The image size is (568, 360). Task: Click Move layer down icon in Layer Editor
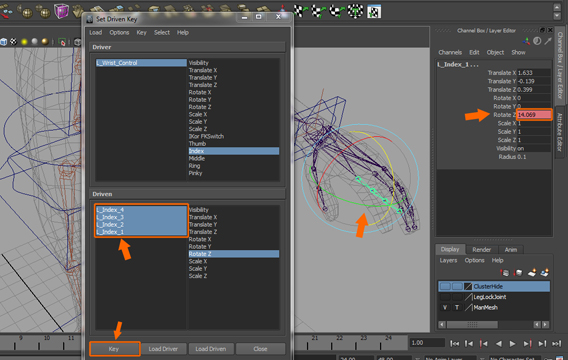pos(518,273)
